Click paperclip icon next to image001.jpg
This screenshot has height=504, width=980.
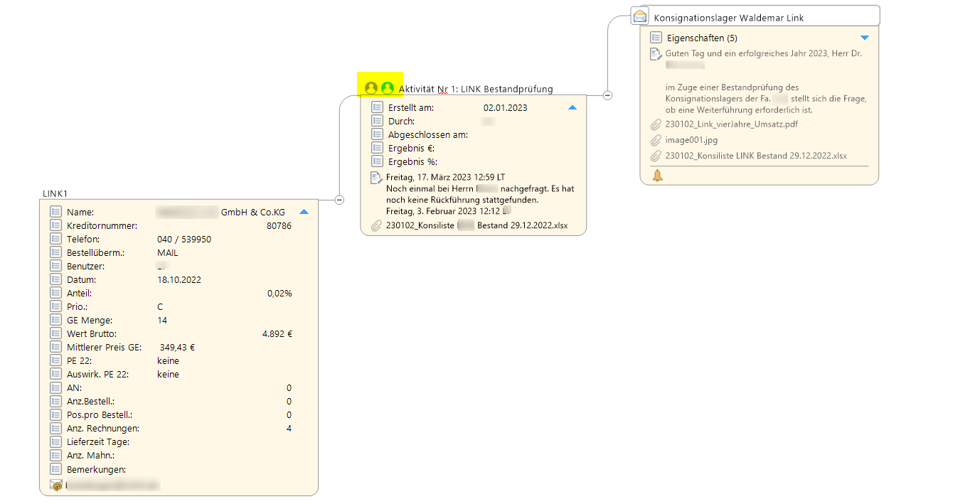[656, 140]
